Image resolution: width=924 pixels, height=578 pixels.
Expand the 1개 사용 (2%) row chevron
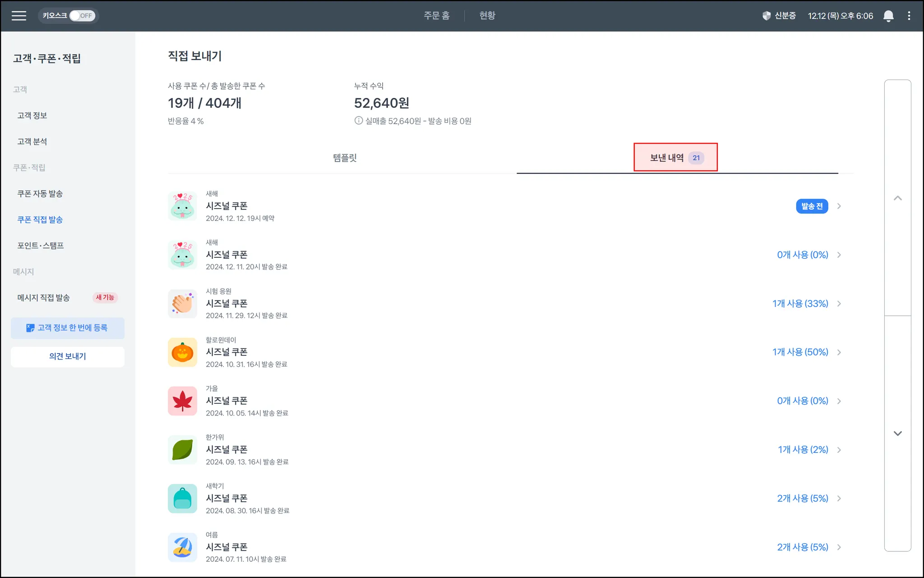(x=839, y=450)
